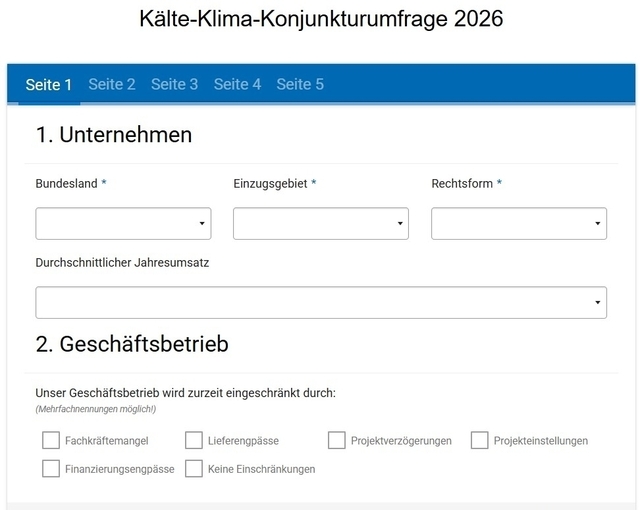Viewport: 640px width, 510px height.
Task: Enable the Projektverzögerungen checkbox
Action: (x=337, y=440)
